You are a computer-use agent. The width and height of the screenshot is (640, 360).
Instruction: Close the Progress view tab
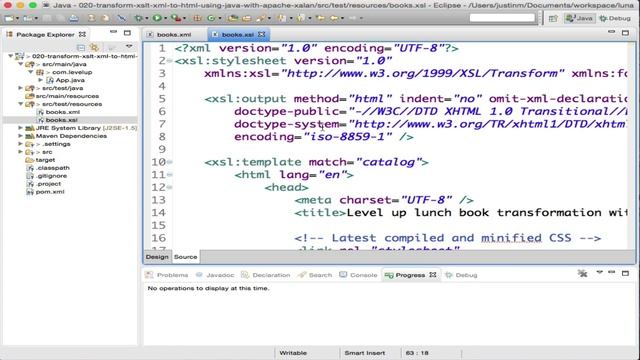[x=433, y=275]
